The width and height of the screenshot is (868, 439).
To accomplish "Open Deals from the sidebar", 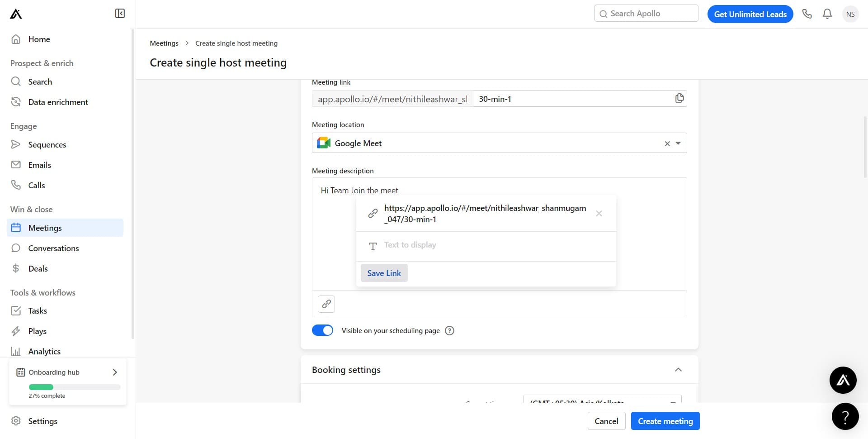I will coord(38,268).
